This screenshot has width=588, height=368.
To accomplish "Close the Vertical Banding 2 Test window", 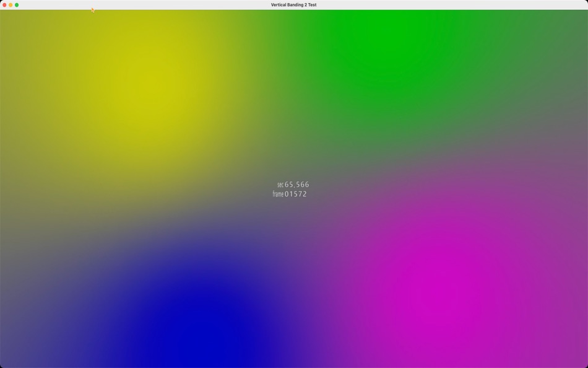I will pyautogui.click(x=4, y=5).
